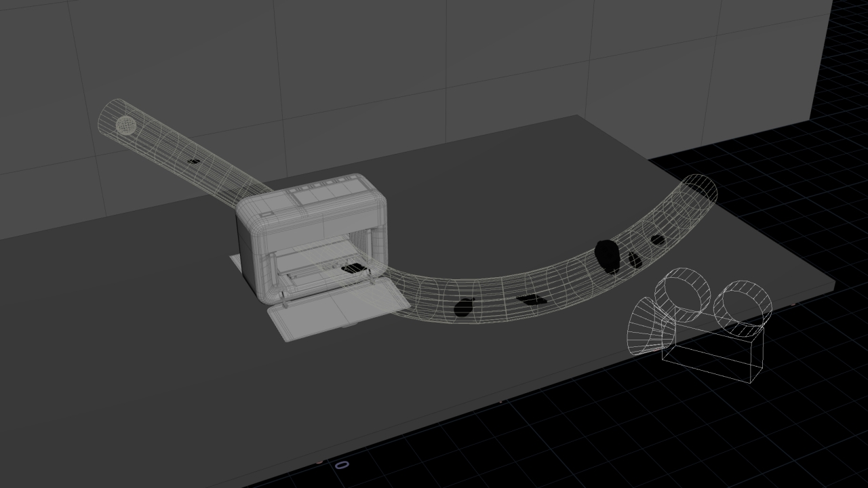The image size is (868, 488).
Task: Select the button panel on top of machine
Action: coord(324,192)
